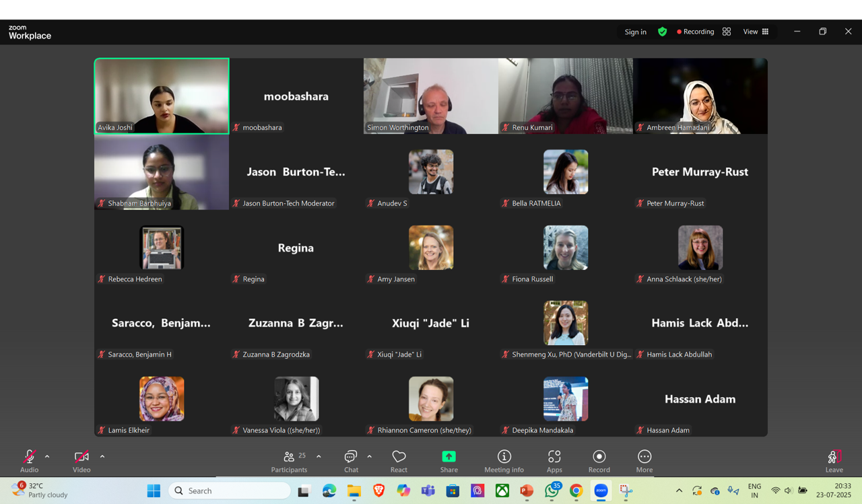Start video with the Video button
Screen dimensions: 862x504
81,461
